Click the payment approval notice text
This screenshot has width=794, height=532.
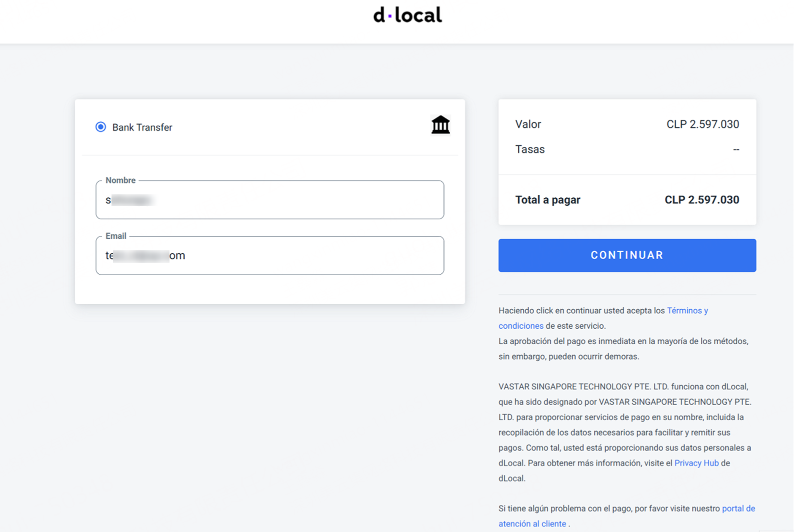pos(623,349)
